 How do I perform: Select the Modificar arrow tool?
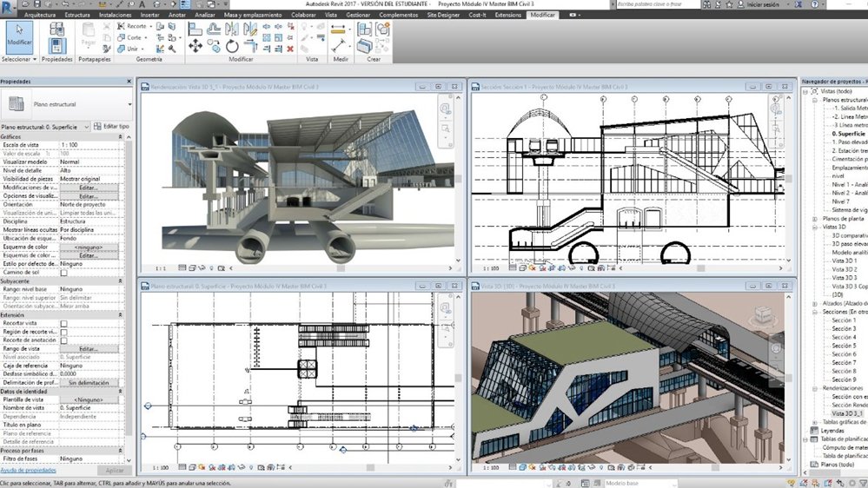click(19, 36)
